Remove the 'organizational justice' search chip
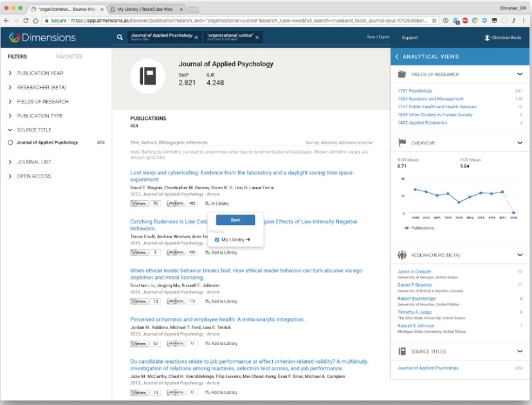This screenshot has width=532, height=405. point(256,37)
